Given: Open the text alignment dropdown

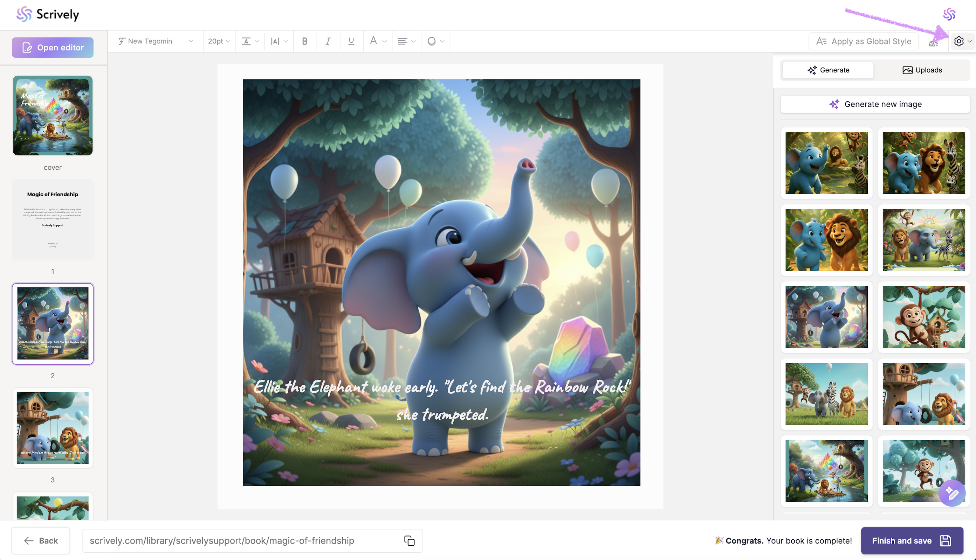Looking at the screenshot, I should pyautogui.click(x=406, y=41).
